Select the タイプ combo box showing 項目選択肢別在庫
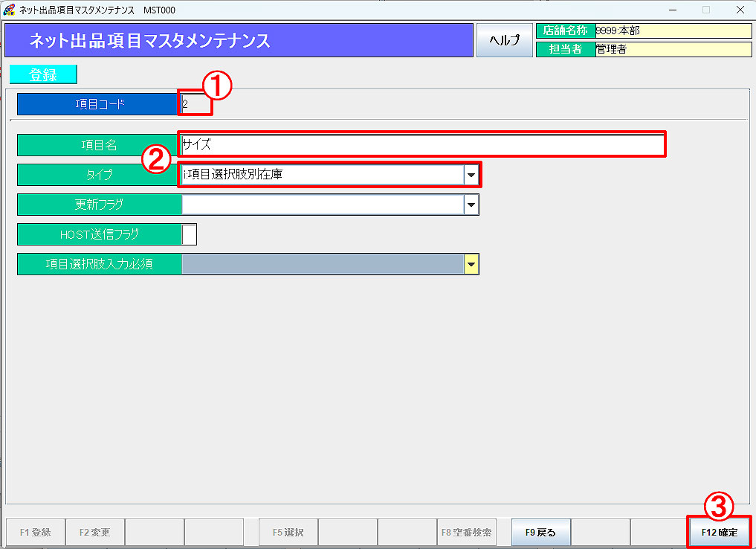 330,175
